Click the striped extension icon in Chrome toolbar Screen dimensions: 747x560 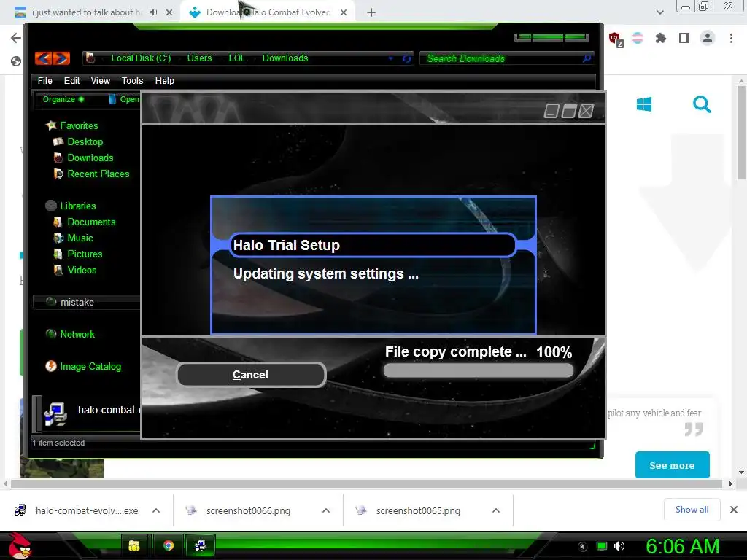pyautogui.click(x=638, y=38)
